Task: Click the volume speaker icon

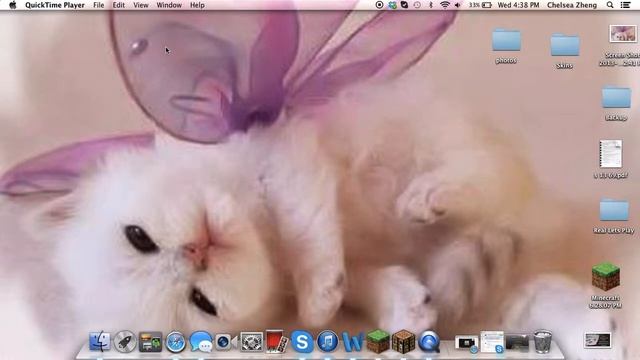Action: [x=458, y=5]
